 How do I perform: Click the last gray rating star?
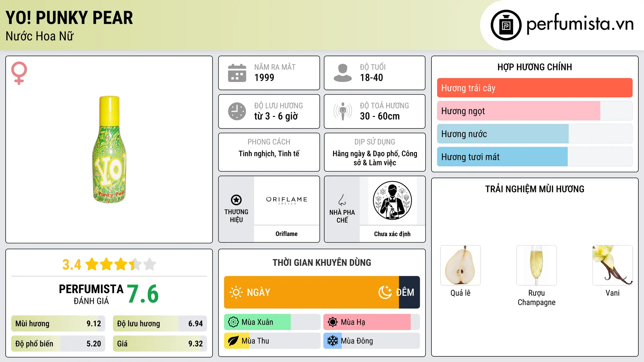150,264
